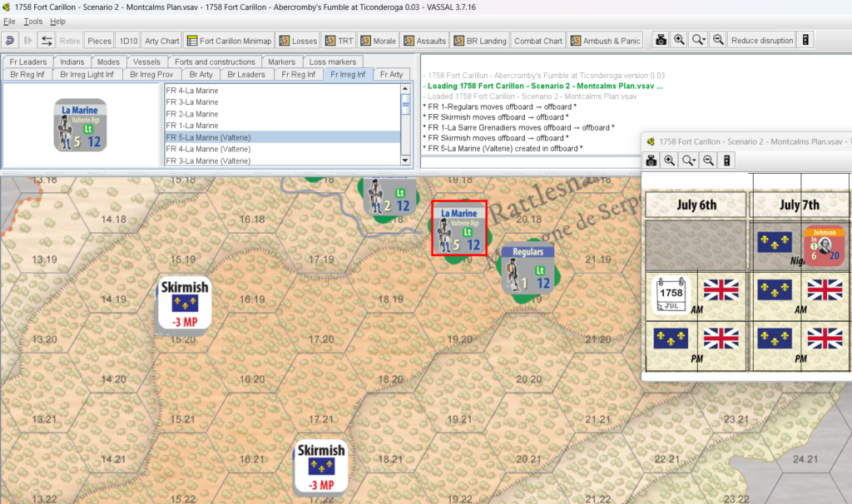Open the File menu
The image size is (852, 504).
9,22
